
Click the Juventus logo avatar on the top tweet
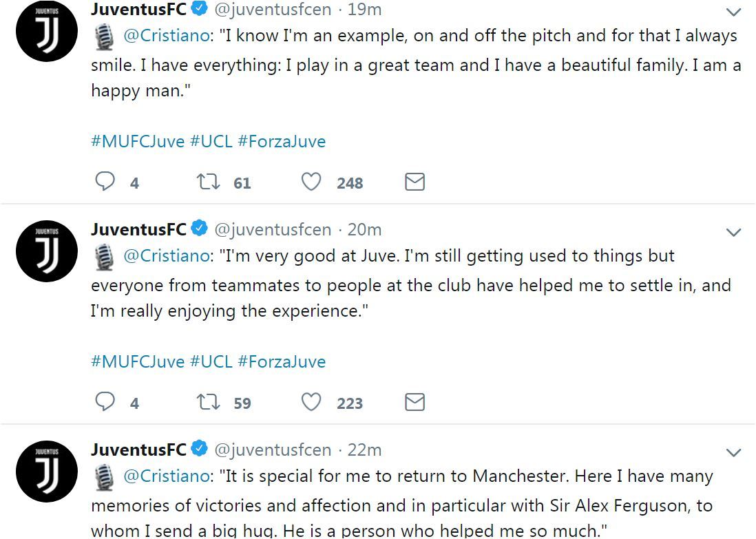(x=46, y=30)
